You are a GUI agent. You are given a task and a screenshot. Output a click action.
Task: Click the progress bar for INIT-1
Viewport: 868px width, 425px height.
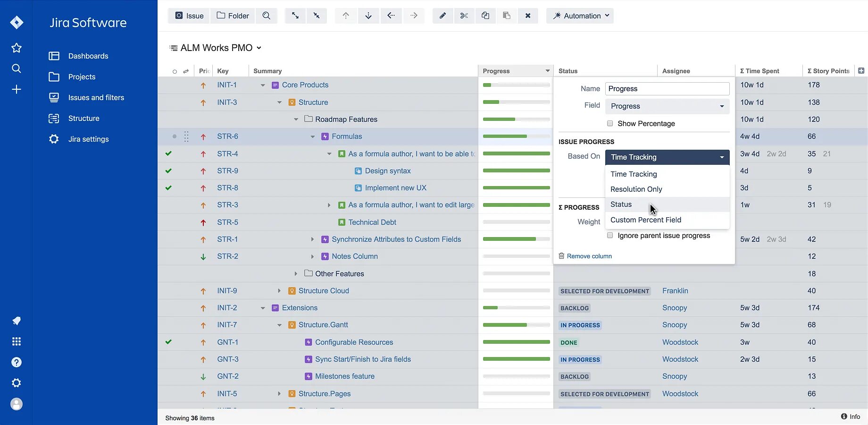516,85
